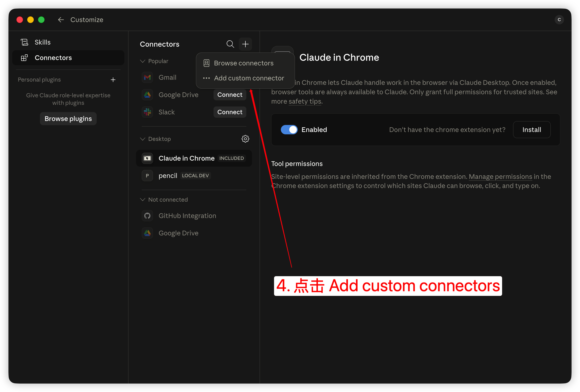
Task: Click Give Claude role-level expertise text
Action: click(x=68, y=99)
